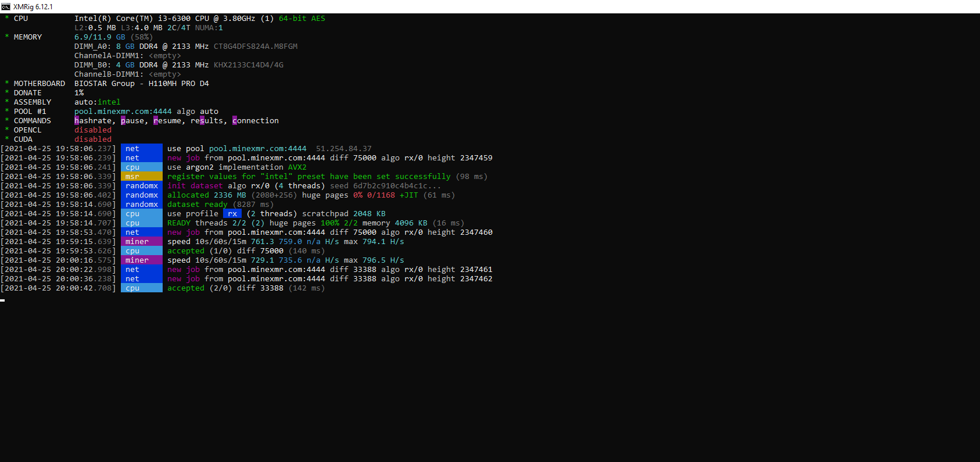Click the highlighted h in hashrate command
This screenshot has height=462, width=980.
click(77, 121)
